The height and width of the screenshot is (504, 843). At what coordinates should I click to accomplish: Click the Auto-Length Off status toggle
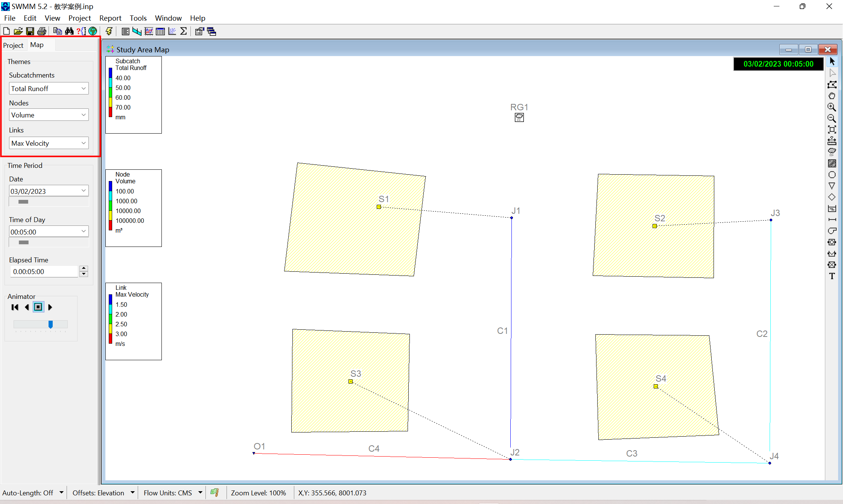(32, 493)
